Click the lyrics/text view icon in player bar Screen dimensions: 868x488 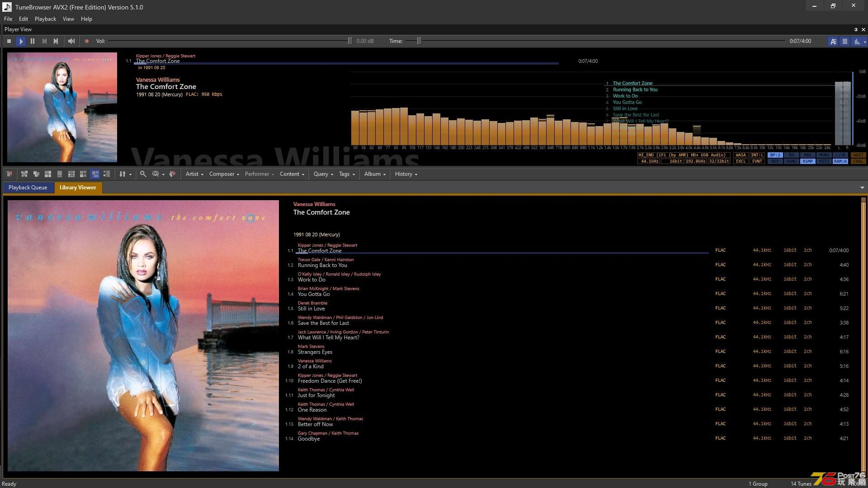833,42
